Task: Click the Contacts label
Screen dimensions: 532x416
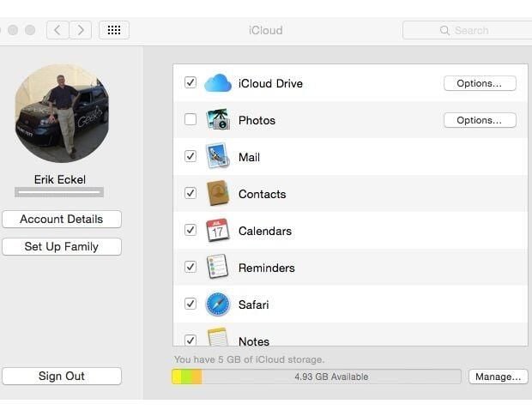Action: click(x=263, y=194)
